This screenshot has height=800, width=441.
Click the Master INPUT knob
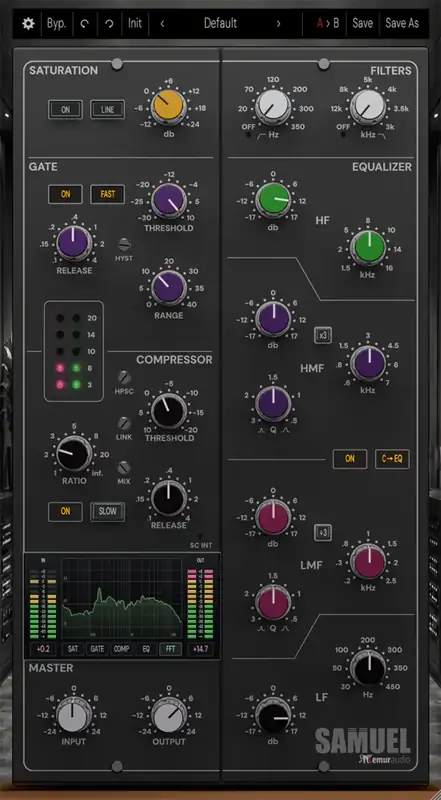pyautogui.click(x=74, y=714)
